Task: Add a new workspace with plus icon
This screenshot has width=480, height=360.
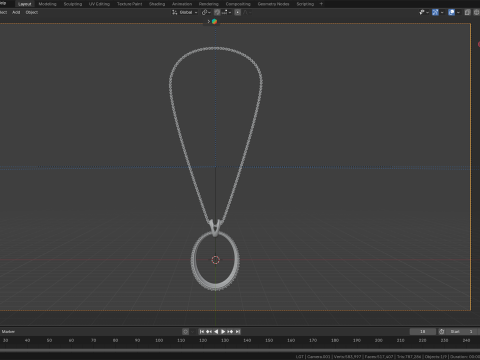Action: click(x=321, y=4)
